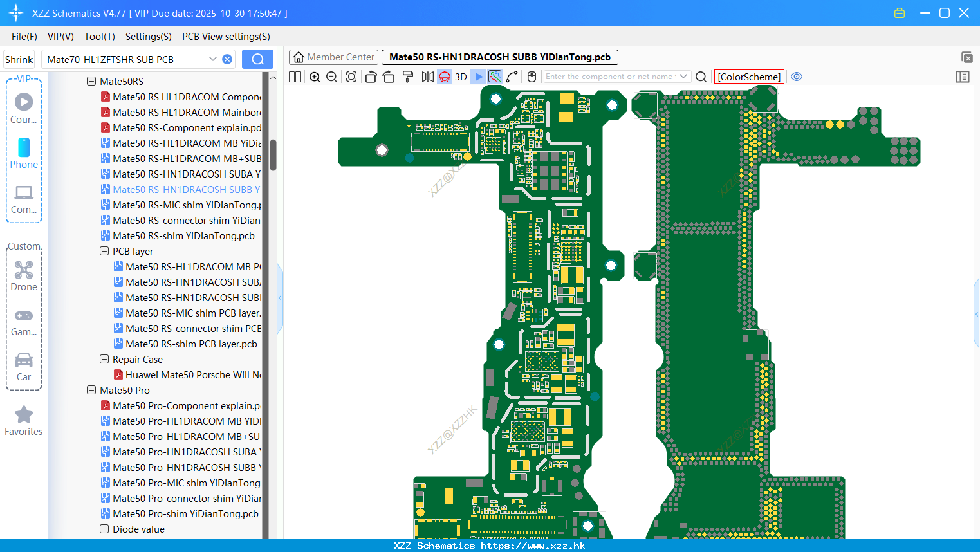Zoom out of the PCB view
Image resolution: width=980 pixels, height=552 pixels.
tap(331, 77)
